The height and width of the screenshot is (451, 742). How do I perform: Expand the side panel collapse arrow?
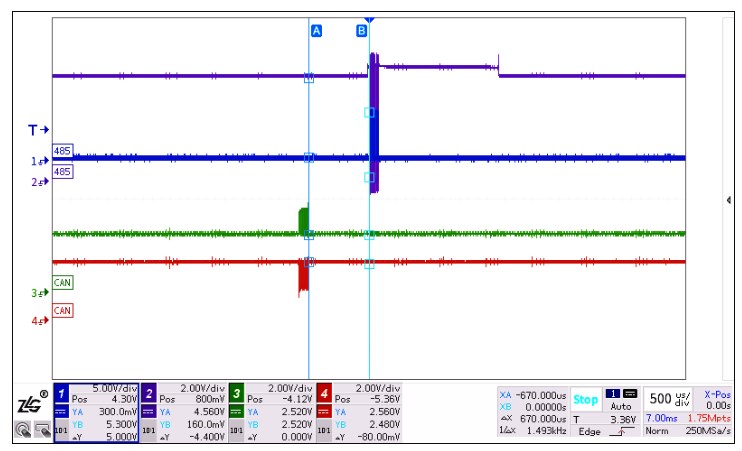[729, 200]
